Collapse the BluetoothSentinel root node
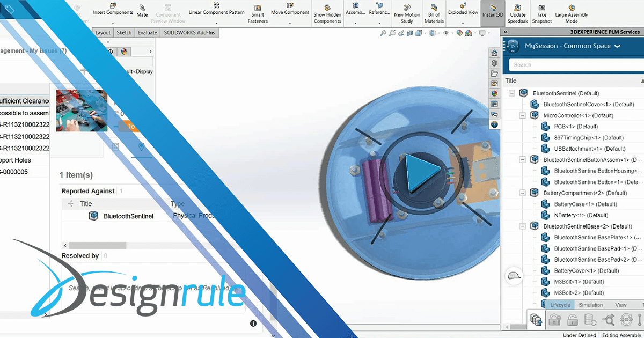This screenshot has width=644, height=338. tap(512, 93)
